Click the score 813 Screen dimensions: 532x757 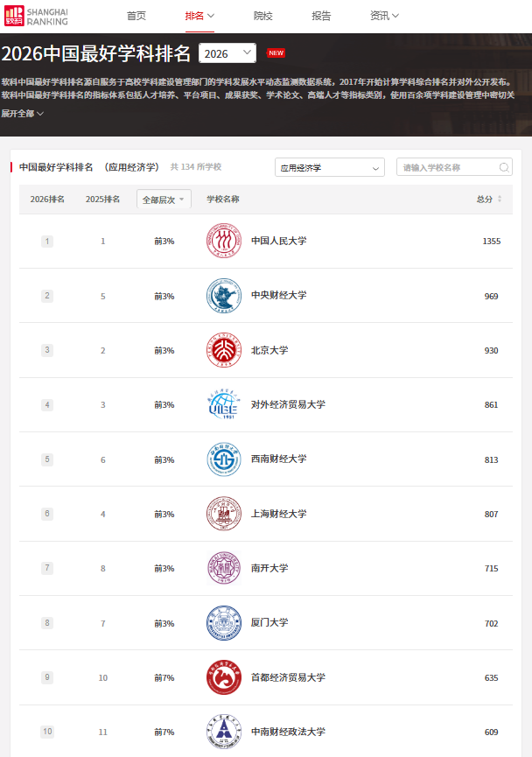(492, 459)
